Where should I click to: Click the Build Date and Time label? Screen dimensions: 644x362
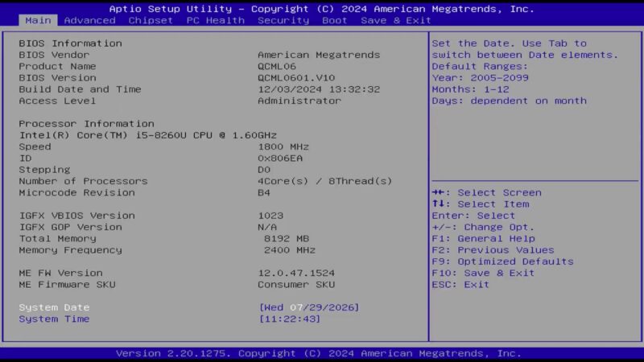click(x=80, y=89)
